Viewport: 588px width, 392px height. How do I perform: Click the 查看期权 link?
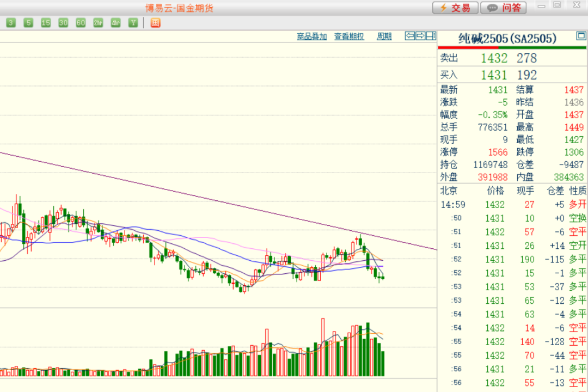click(x=349, y=36)
